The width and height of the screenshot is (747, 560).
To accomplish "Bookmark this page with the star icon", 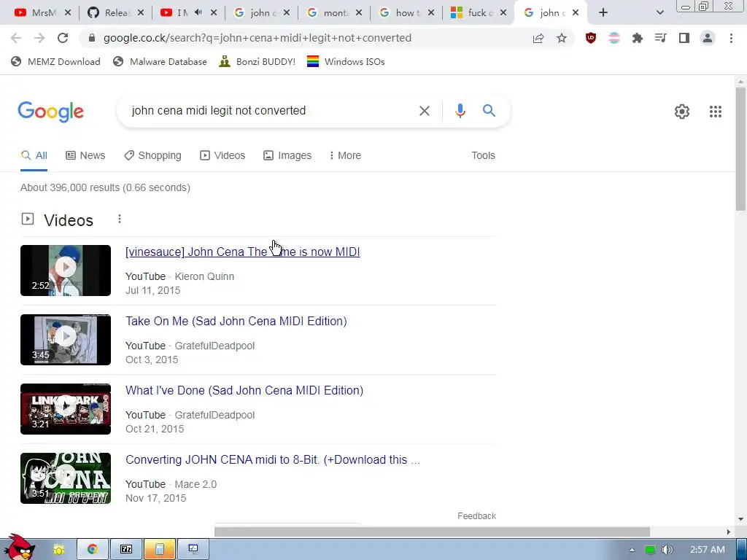I will [562, 38].
